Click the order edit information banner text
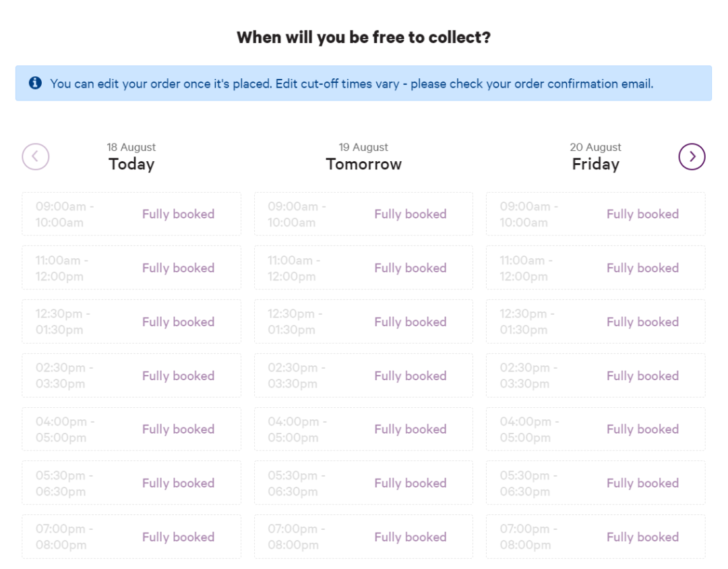 351,84
